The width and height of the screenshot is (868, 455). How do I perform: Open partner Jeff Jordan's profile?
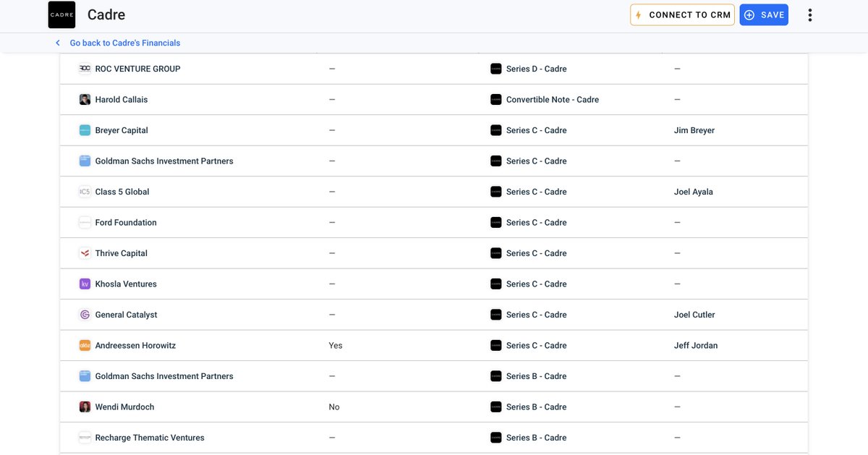695,346
